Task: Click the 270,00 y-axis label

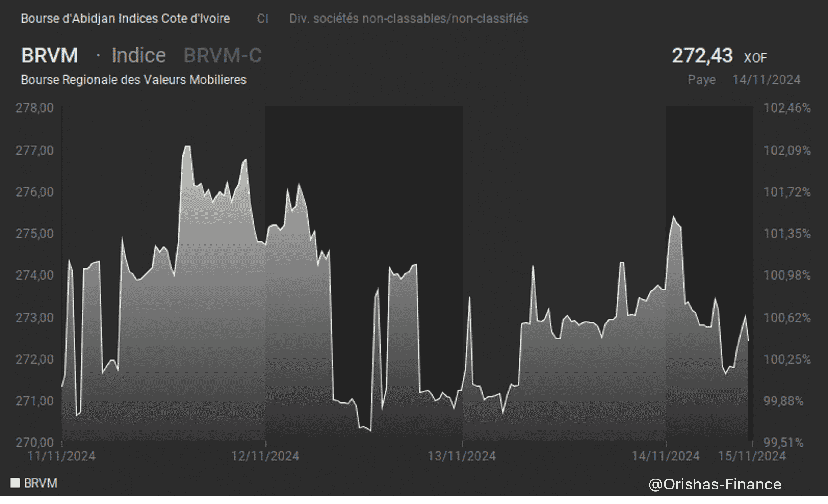Action: 34,442
